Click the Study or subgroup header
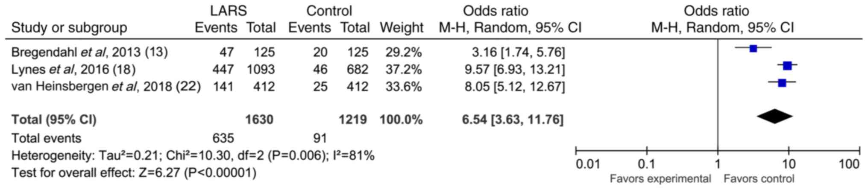868x190 pixels. (x=69, y=28)
